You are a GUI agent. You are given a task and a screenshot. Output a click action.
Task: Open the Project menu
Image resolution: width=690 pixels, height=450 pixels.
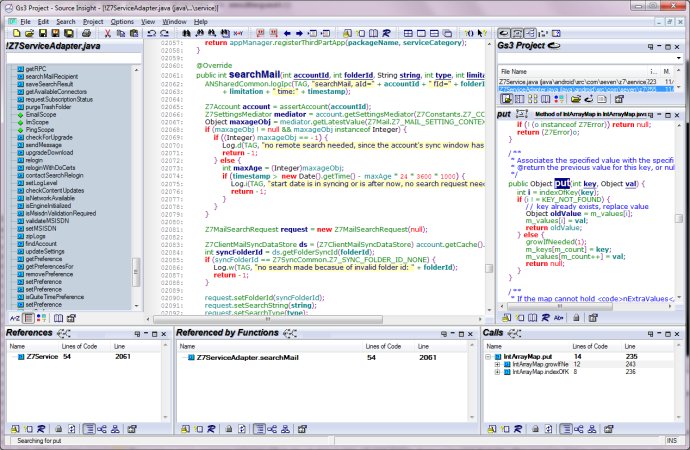(93, 21)
